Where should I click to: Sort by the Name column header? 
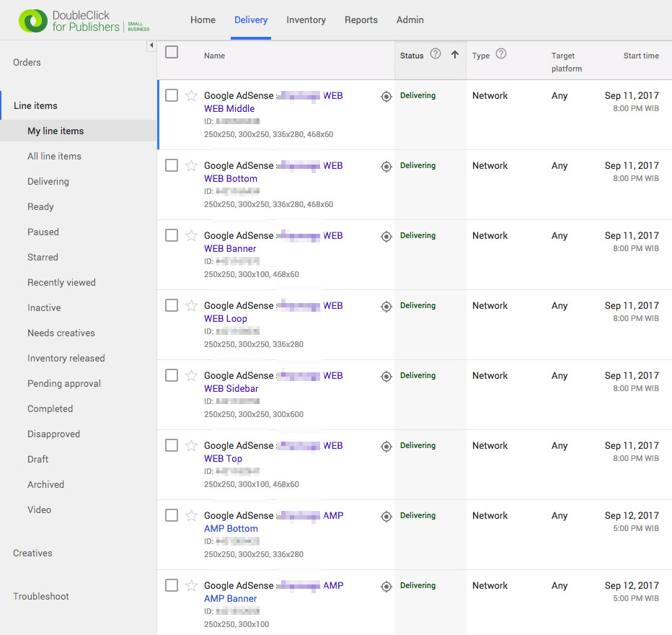(214, 56)
